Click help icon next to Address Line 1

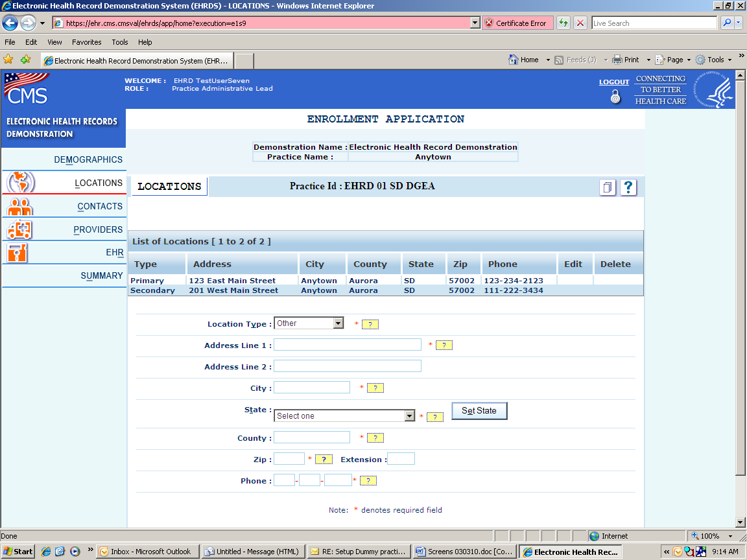click(444, 345)
